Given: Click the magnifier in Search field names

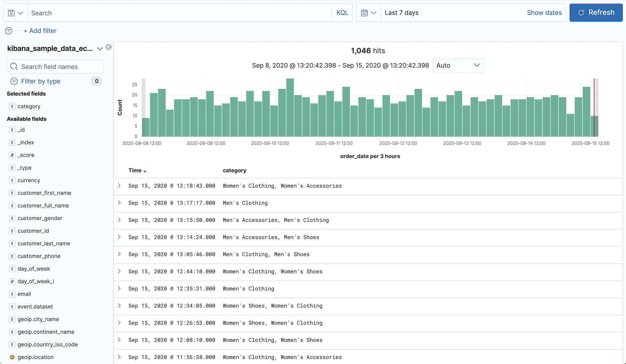Looking at the screenshot, I should (14, 67).
